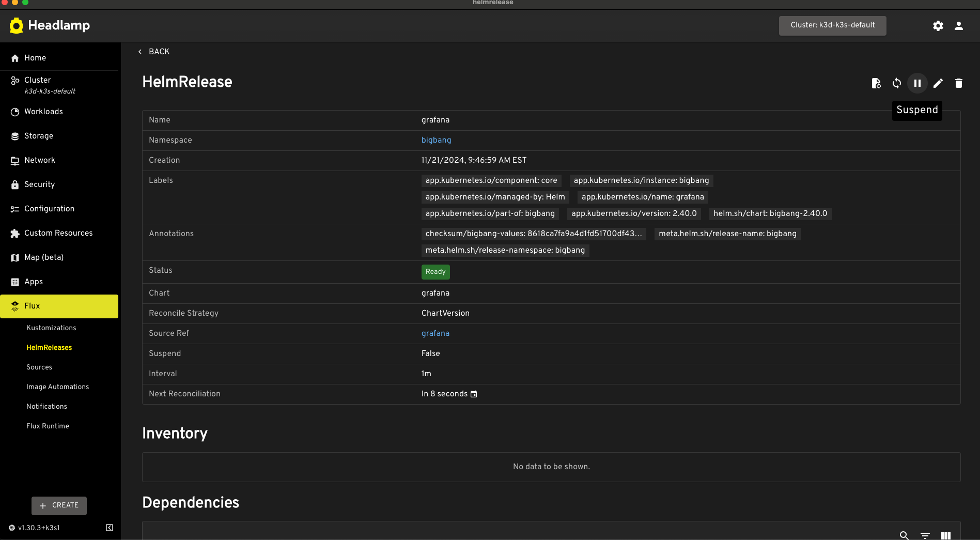Viewport: 980px width, 540px height.
Task: Open Headlamp settings with the gear icon
Action: tap(938, 25)
